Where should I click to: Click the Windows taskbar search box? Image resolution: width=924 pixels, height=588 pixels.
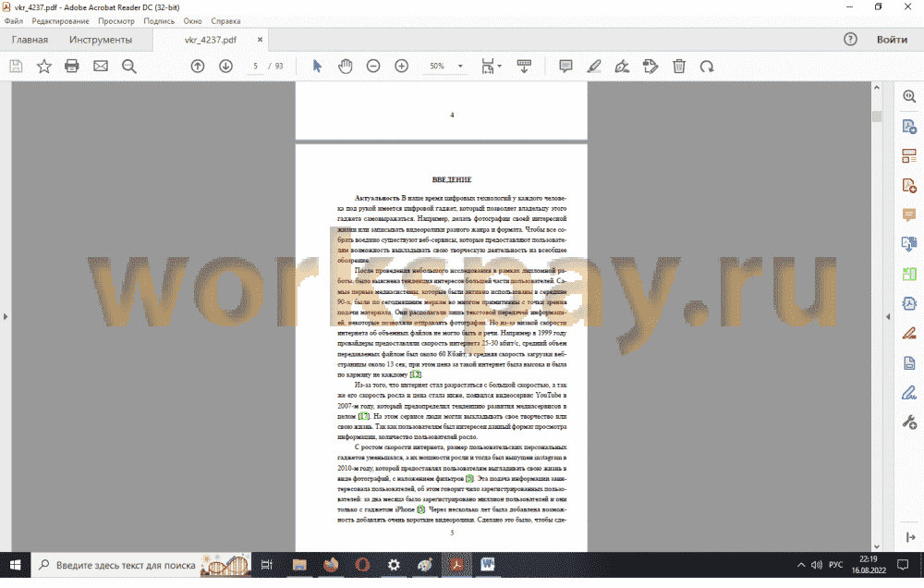tap(141, 565)
